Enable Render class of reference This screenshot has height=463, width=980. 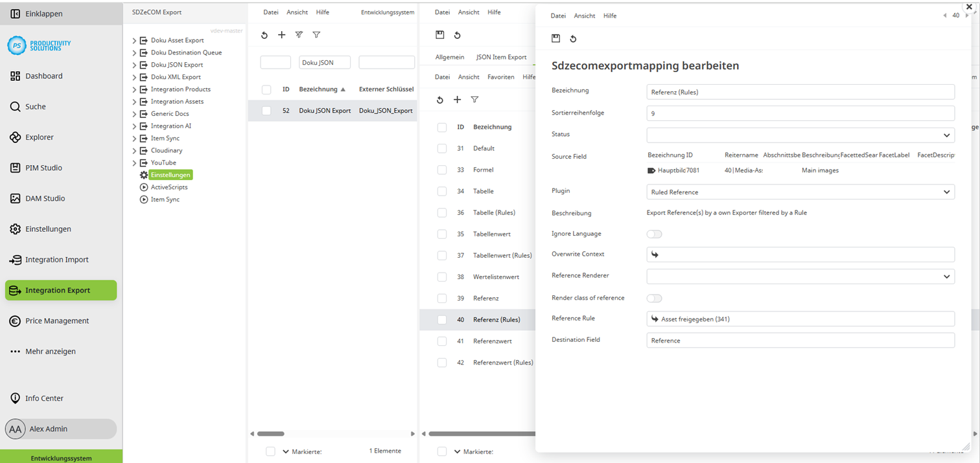pos(654,298)
